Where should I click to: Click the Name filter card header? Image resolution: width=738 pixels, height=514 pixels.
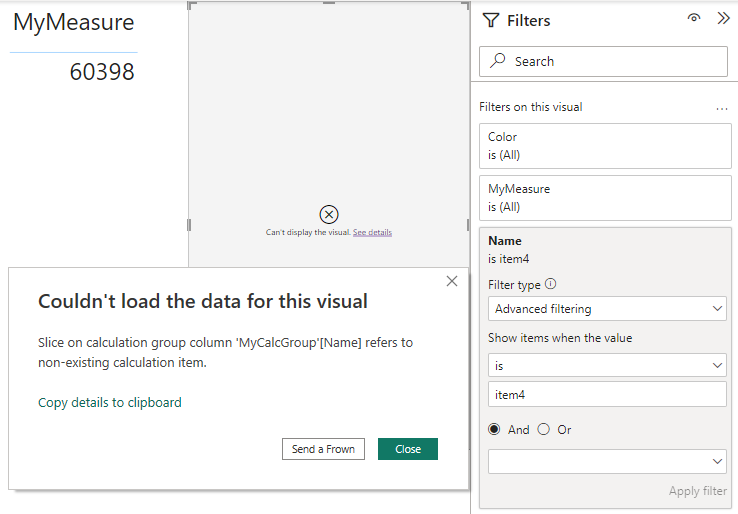point(505,241)
